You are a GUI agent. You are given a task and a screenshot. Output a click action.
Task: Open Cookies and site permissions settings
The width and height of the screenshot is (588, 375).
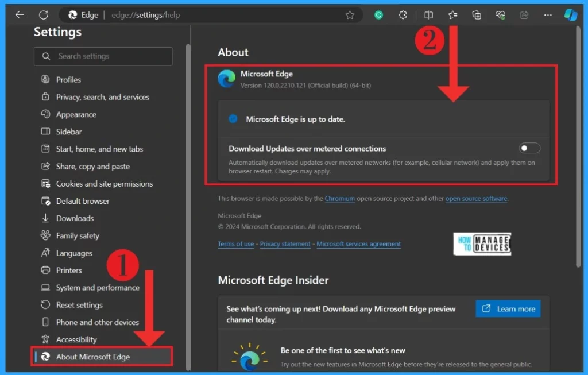pos(105,184)
